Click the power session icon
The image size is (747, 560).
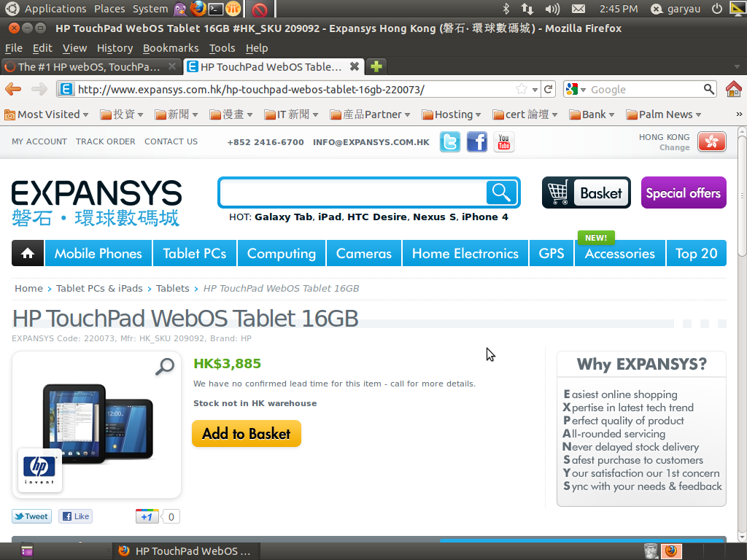point(716,9)
